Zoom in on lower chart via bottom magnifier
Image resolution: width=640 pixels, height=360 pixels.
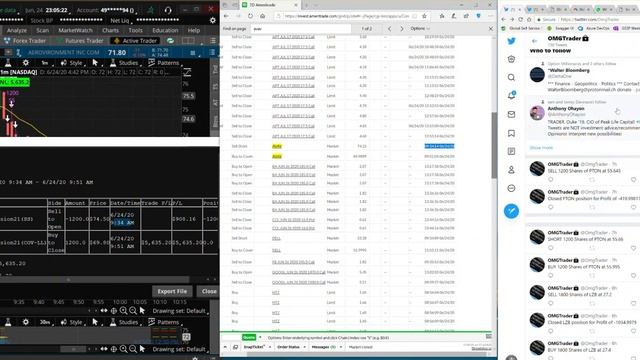(x=123, y=349)
